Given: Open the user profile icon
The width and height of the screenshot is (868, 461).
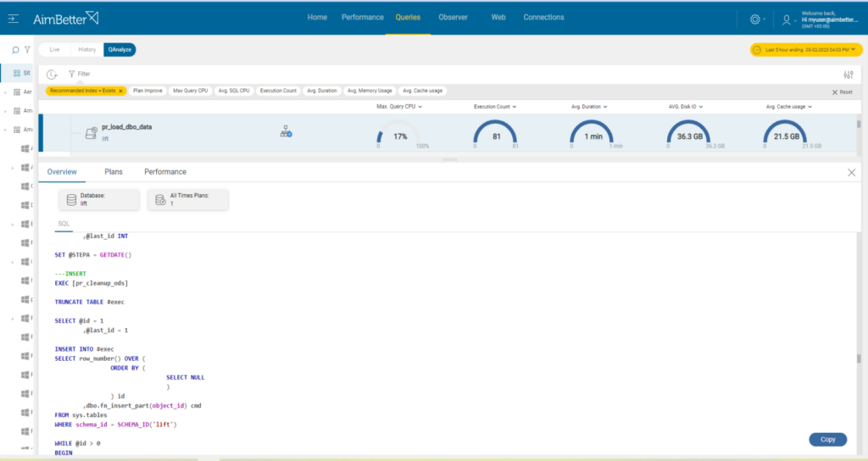Looking at the screenshot, I should coord(786,20).
